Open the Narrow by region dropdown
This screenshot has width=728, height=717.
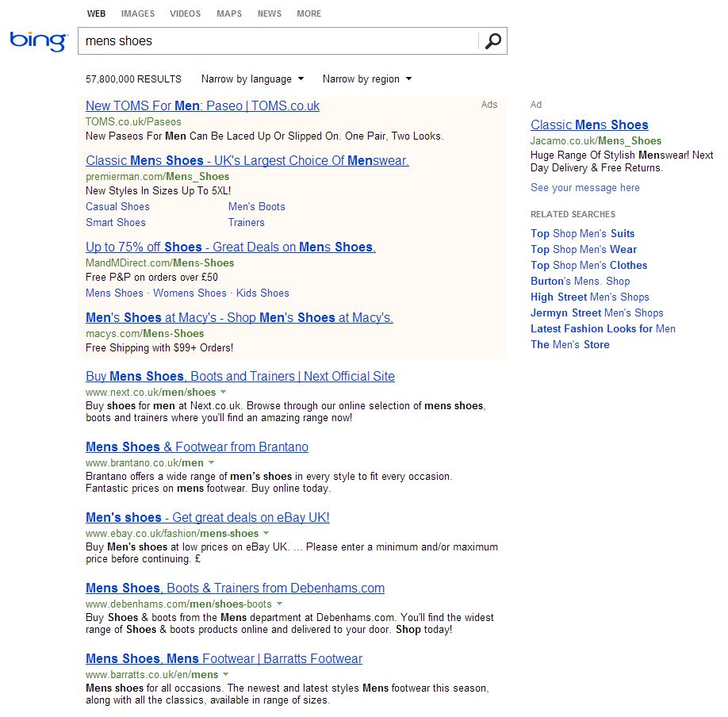click(366, 79)
